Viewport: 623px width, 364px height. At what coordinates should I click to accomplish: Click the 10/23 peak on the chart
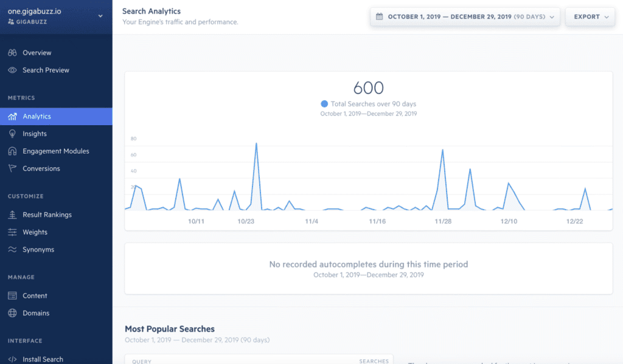pos(256,144)
